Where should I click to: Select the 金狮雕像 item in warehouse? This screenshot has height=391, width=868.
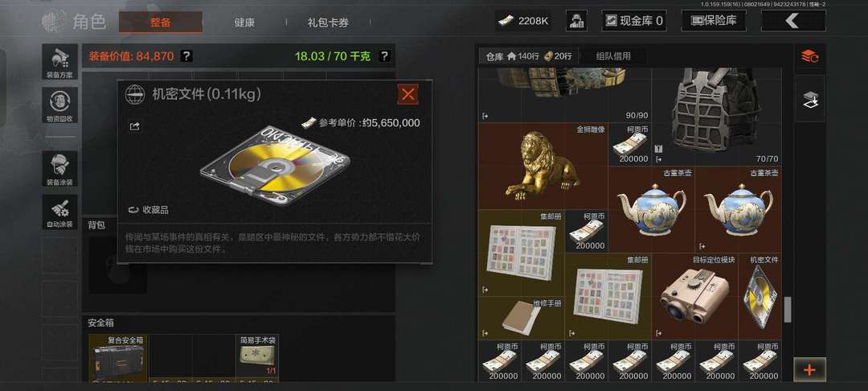click(x=542, y=167)
